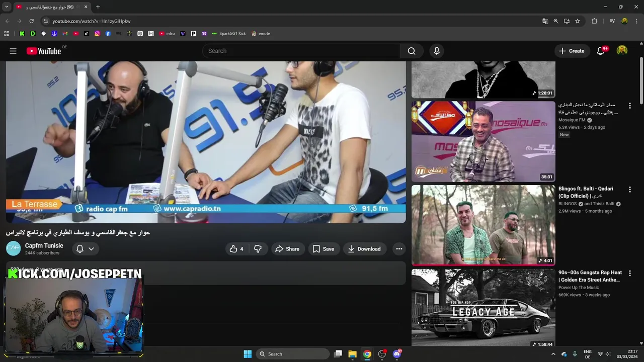Screen dimensions: 644x362
Task: Click the Windows taskbar search box
Action: click(293, 354)
